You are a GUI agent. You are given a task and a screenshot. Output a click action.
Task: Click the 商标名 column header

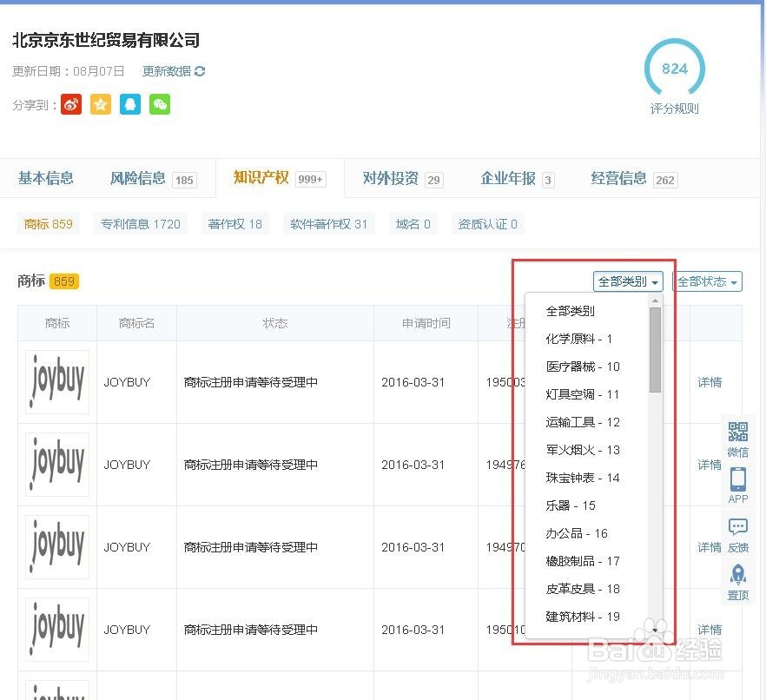pos(137,323)
